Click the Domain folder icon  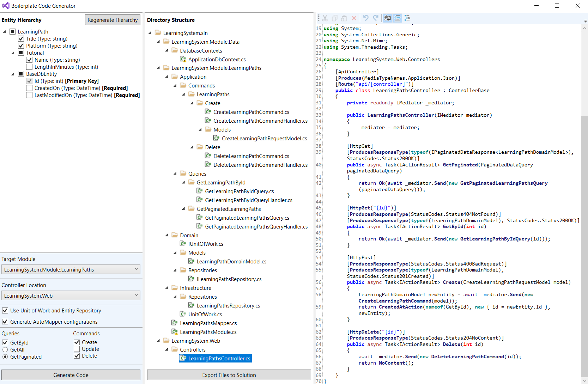(x=174, y=235)
